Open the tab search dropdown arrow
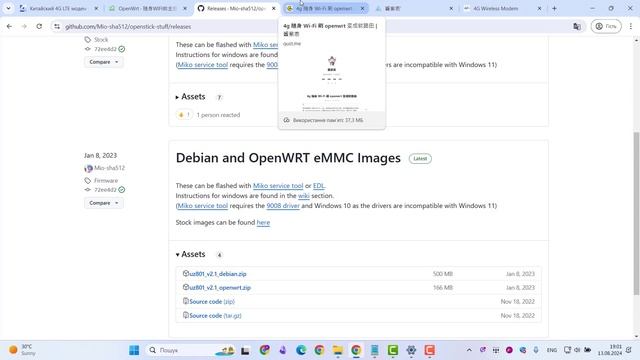The height and width of the screenshot is (360, 640). pyautogui.click(x=8, y=8)
